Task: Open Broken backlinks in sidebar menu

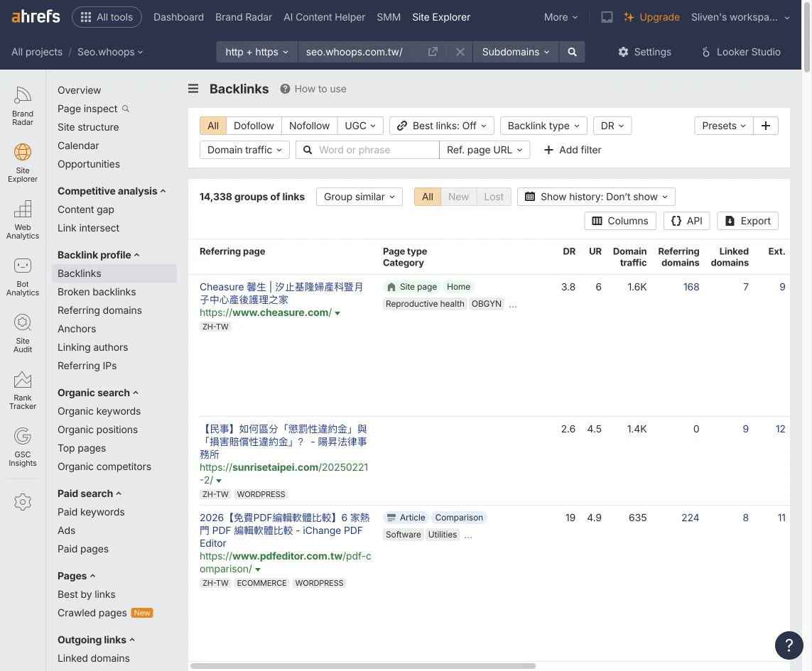Action: click(97, 292)
